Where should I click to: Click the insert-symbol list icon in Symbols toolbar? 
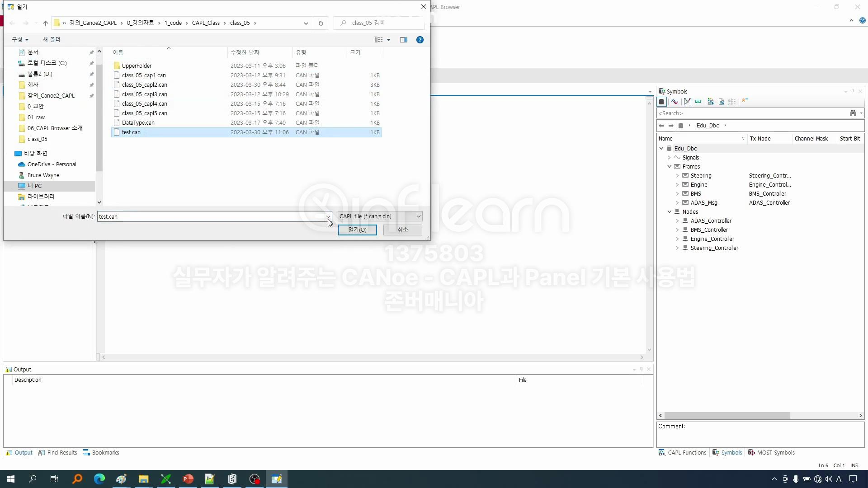click(711, 102)
